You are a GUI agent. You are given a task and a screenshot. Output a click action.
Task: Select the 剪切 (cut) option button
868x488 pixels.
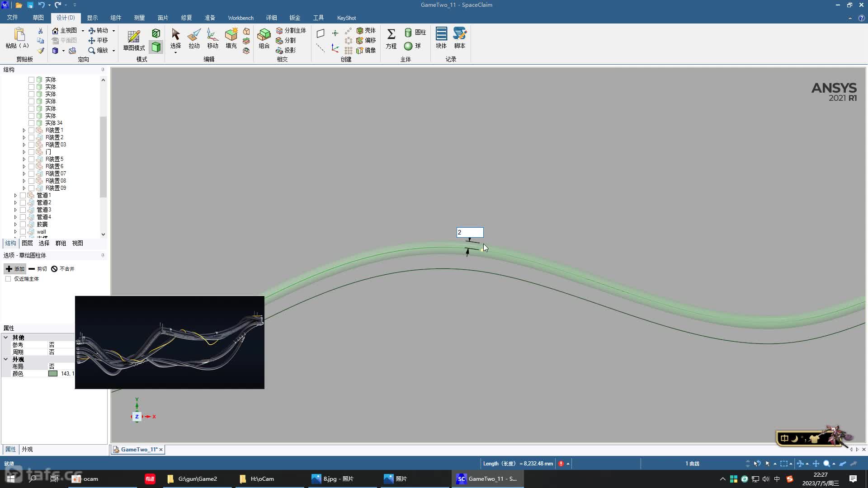coord(38,269)
